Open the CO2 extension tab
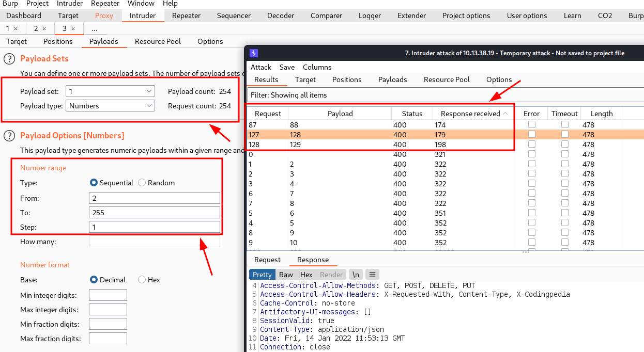Image resolution: width=644 pixels, height=352 pixels. click(605, 15)
